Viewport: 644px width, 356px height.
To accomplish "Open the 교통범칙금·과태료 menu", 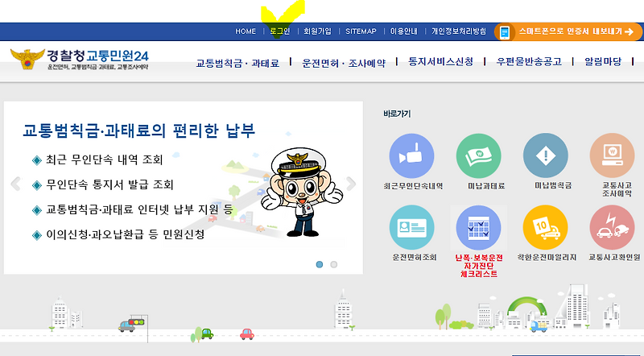I will [x=237, y=63].
